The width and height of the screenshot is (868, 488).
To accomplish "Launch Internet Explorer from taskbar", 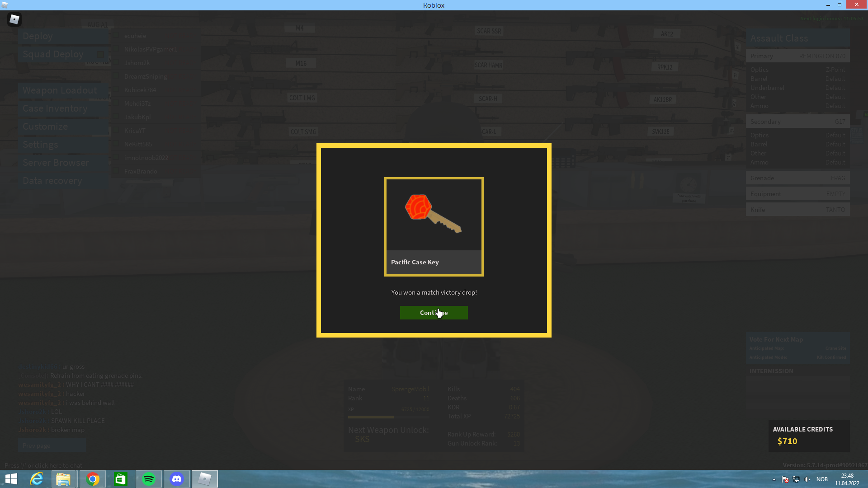I will click(x=36, y=479).
